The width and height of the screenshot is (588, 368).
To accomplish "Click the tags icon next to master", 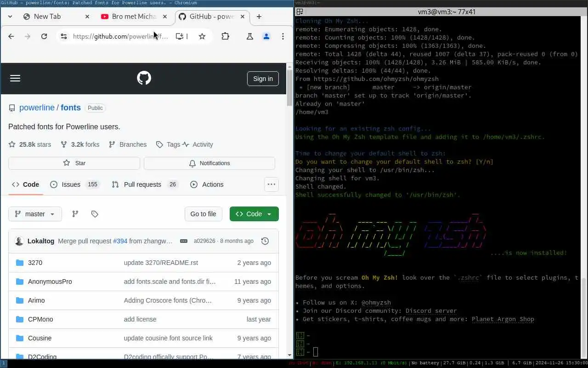I will point(95,214).
